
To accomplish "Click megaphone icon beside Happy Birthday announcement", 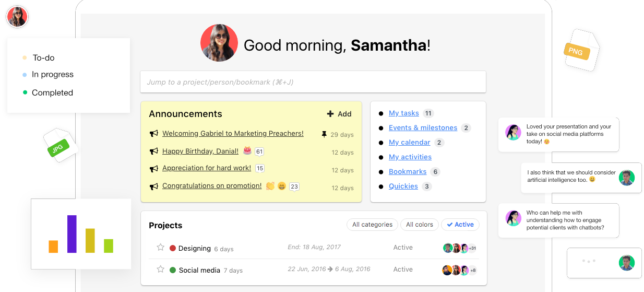I will 154,151.
